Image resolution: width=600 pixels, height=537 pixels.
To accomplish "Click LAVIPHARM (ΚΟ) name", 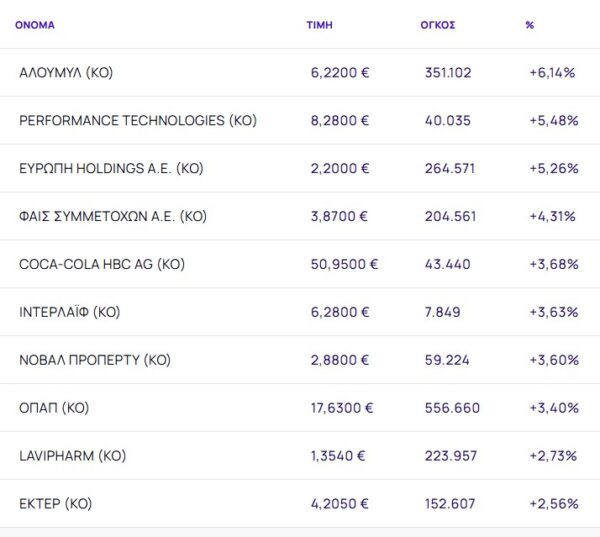I will click(x=72, y=456).
